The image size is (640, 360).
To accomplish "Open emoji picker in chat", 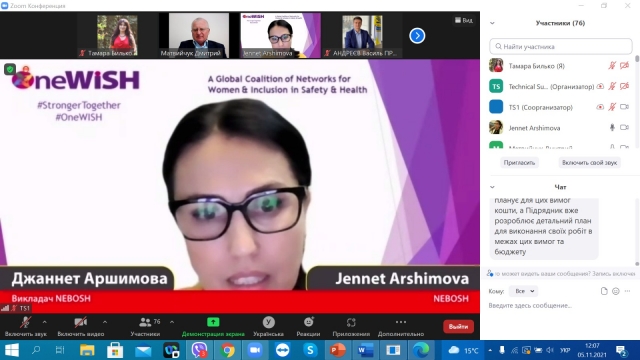I will point(616,291).
